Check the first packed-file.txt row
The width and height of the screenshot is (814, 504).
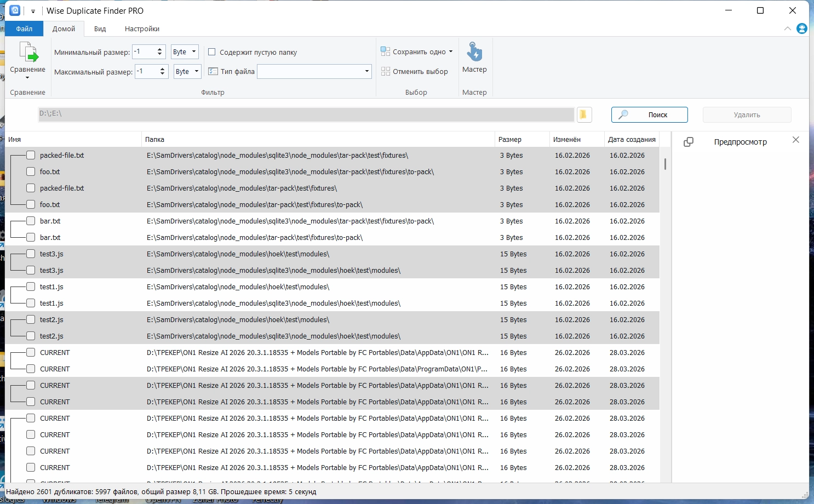click(31, 156)
